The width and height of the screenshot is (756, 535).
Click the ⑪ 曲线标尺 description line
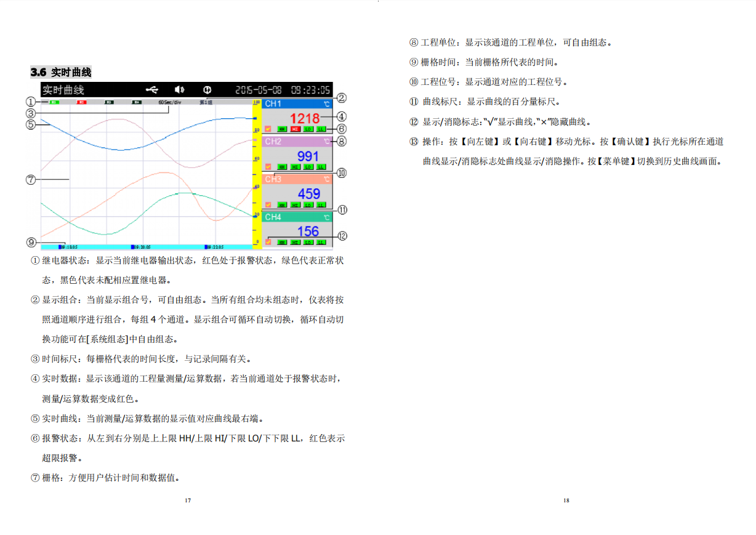coord(485,102)
